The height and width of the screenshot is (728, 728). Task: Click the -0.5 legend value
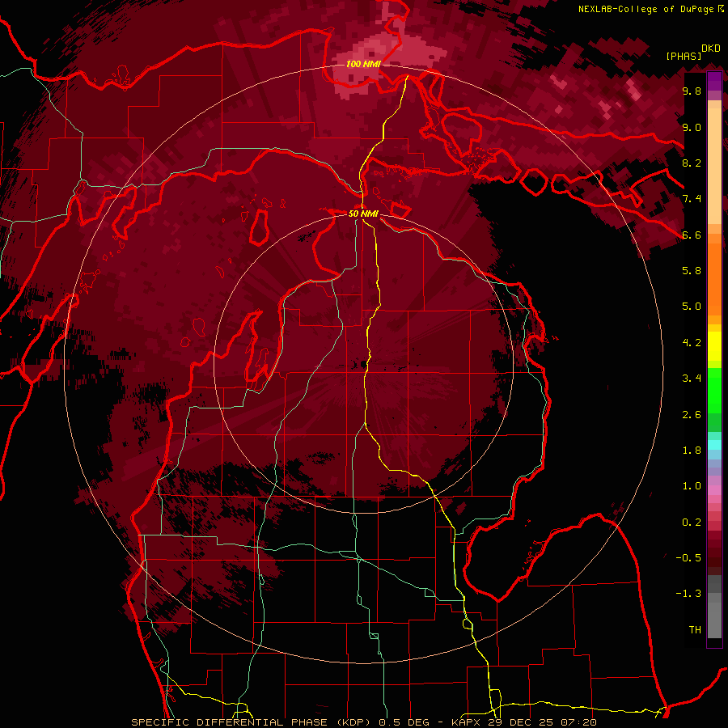pyautogui.click(x=688, y=558)
